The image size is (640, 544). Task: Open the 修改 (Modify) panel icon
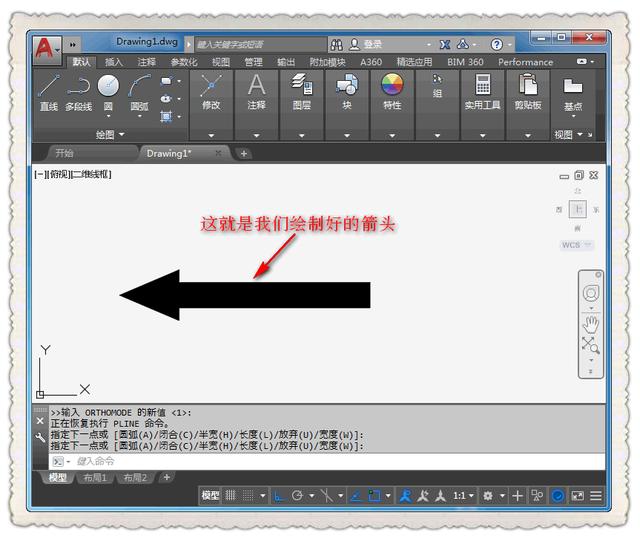coord(211,87)
